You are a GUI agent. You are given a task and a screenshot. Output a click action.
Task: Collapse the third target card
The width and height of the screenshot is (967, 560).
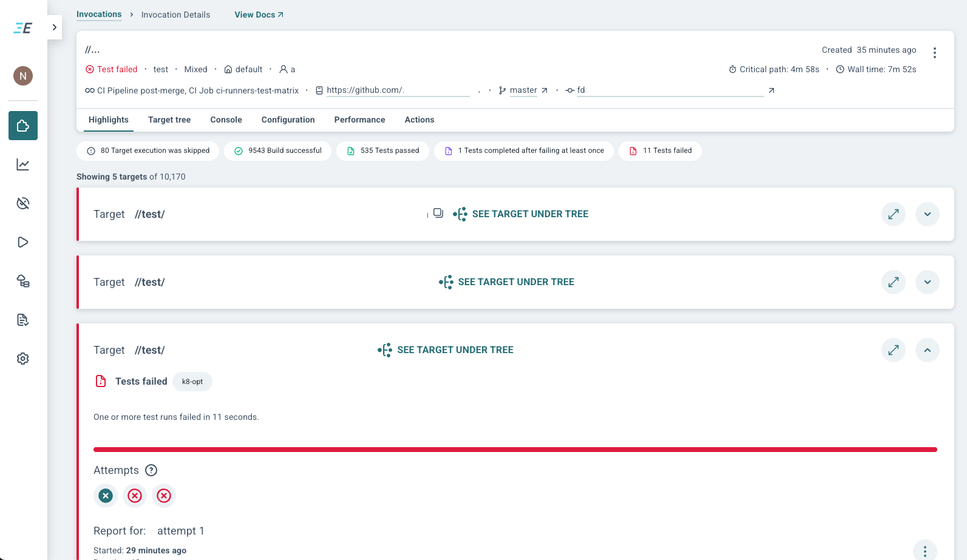click(928, 350)
